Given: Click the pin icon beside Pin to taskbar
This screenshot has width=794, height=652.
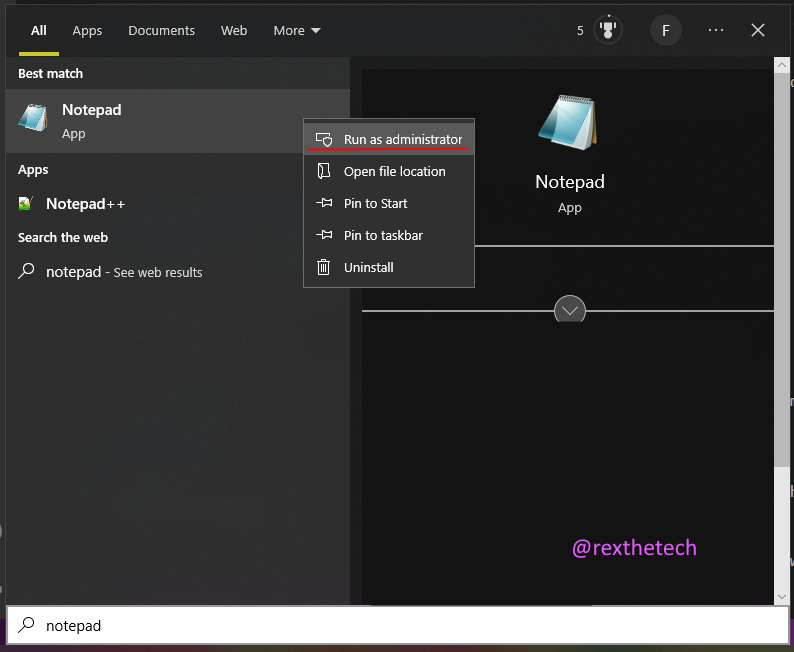Looking at the screenshot, I should click(324, 235).
